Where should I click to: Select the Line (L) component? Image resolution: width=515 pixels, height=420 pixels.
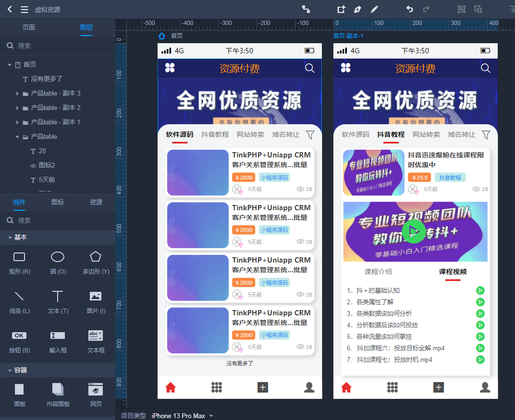click(19, 302)
